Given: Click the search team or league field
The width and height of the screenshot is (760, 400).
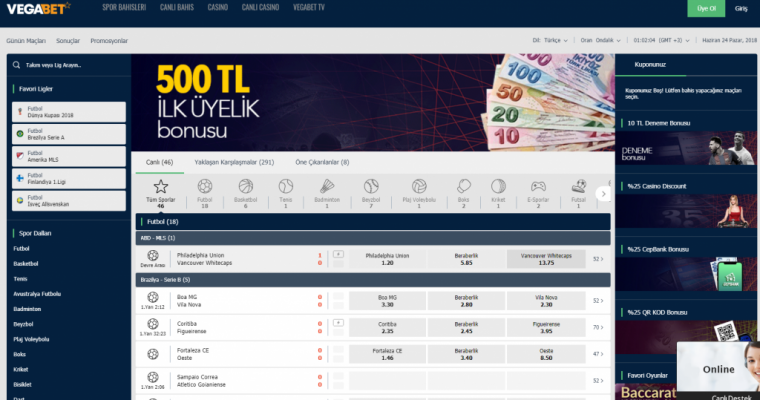Looking at the screenshot, I should click(69, 65).
